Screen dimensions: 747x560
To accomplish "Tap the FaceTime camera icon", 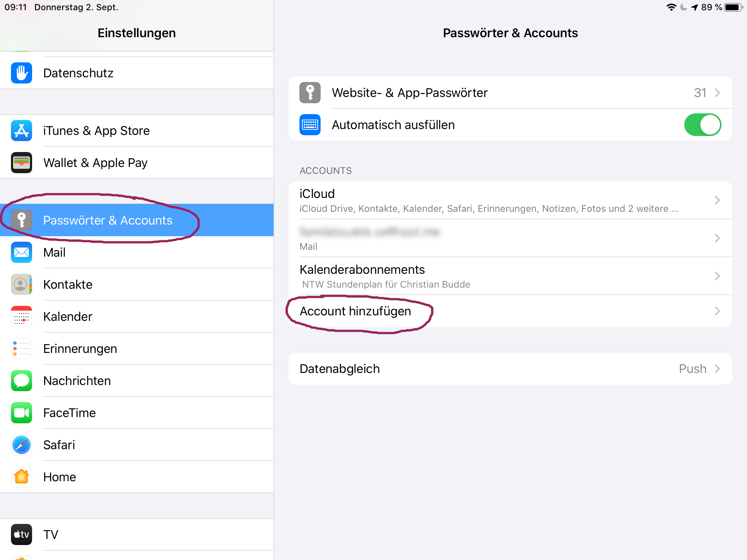I will 22,413.
